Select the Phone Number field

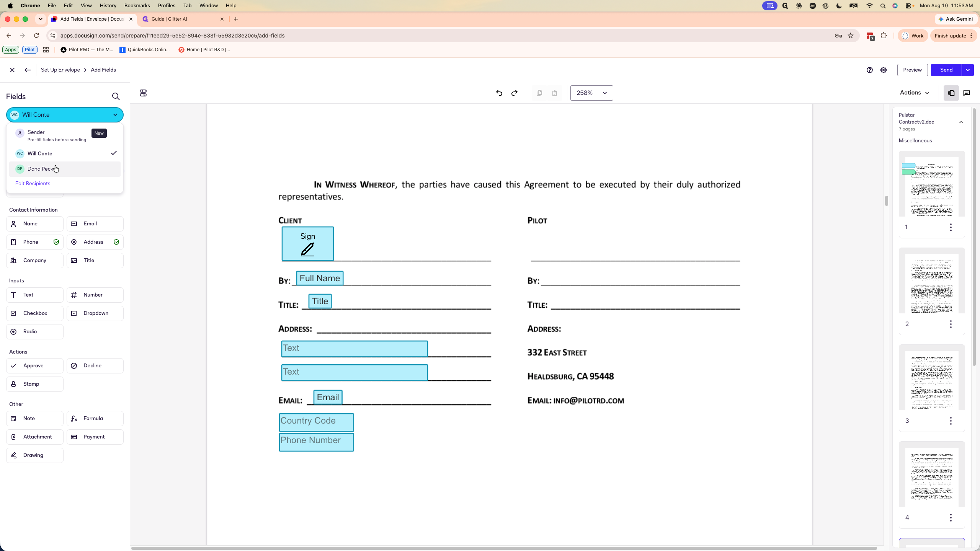click(x=316, y=442)
